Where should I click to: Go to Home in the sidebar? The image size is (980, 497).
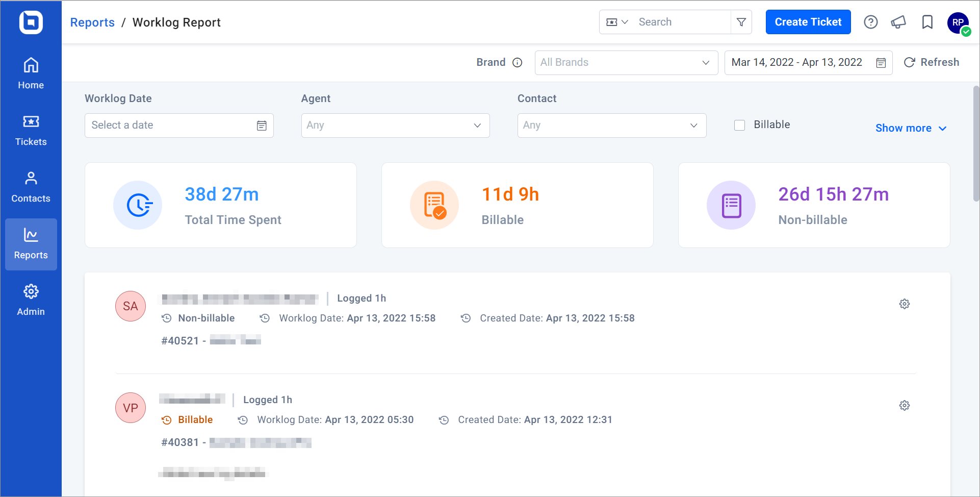[x=31, y=74]
